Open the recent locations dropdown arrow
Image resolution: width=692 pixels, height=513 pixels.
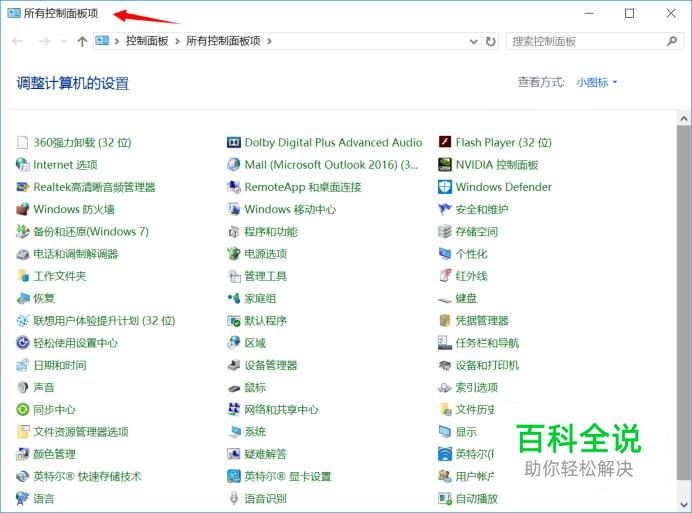coord(64,41)
